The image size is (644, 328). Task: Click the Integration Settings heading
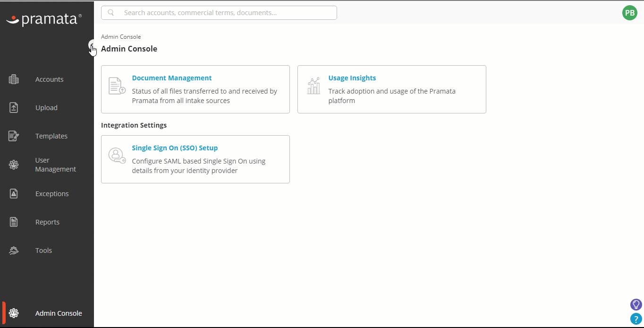point(134,125)
